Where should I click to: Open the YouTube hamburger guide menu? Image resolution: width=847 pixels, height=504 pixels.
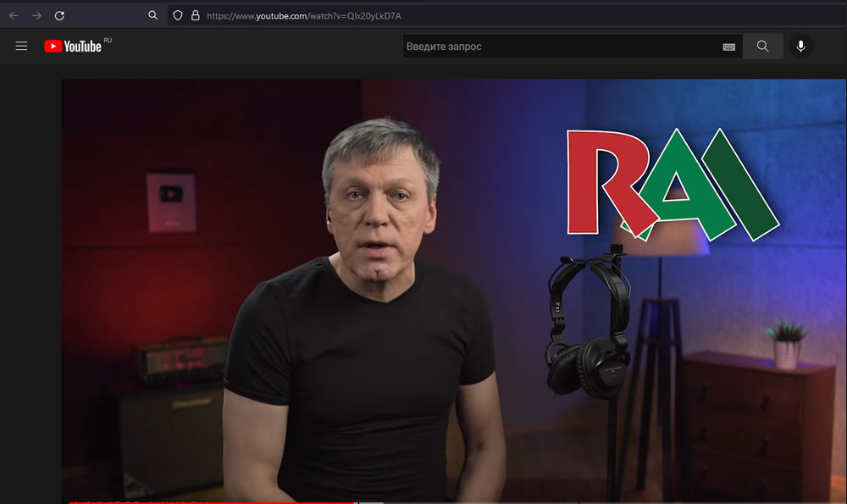22,47
